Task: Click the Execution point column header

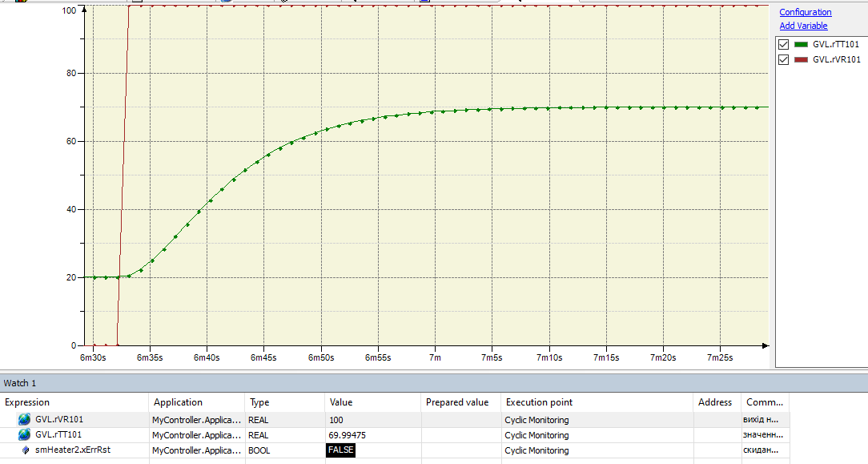Action: pos(538,402)
